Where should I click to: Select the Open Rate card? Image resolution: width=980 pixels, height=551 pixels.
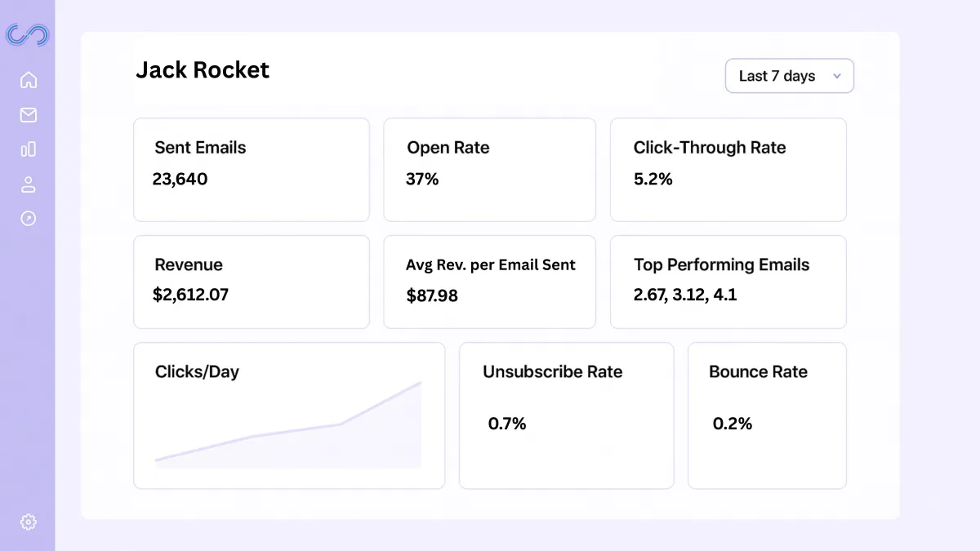pos(489,170)
